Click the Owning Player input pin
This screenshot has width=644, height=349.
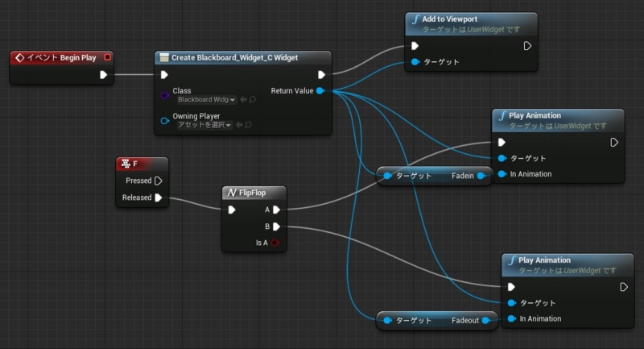coord(165,121)
